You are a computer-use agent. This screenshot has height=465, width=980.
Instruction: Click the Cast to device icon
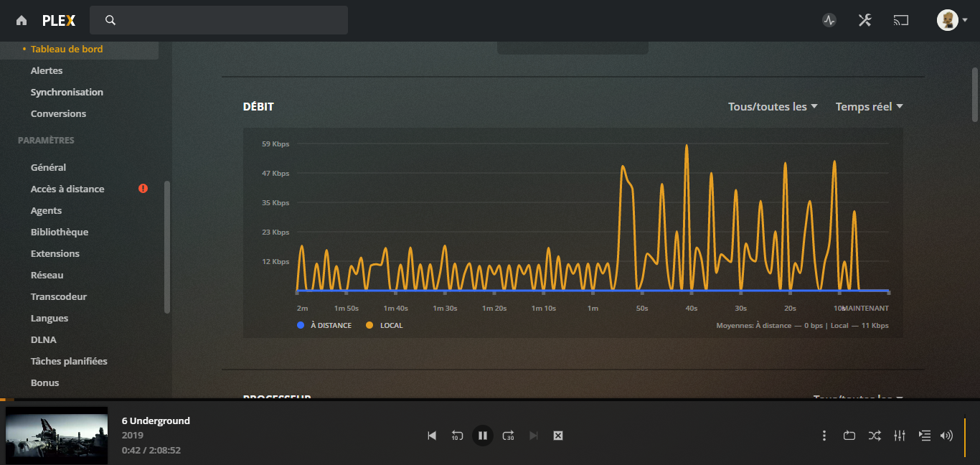[x=901, y=20]
